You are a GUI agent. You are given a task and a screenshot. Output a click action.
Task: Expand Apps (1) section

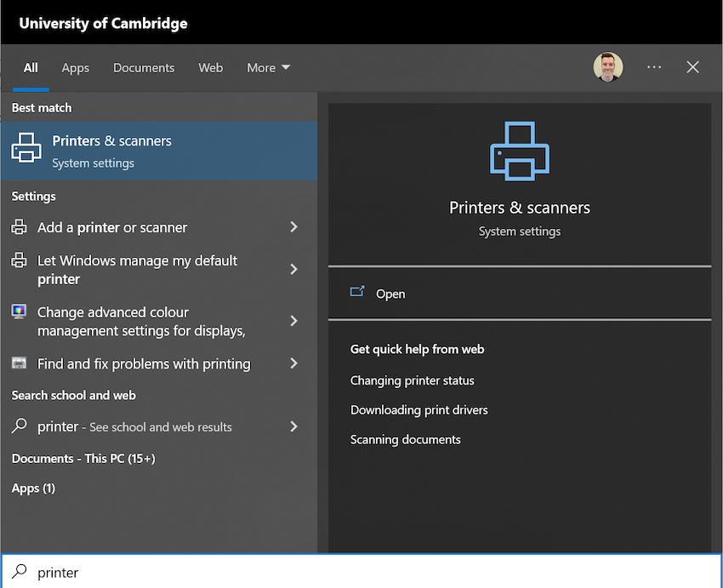pos(33,488)
